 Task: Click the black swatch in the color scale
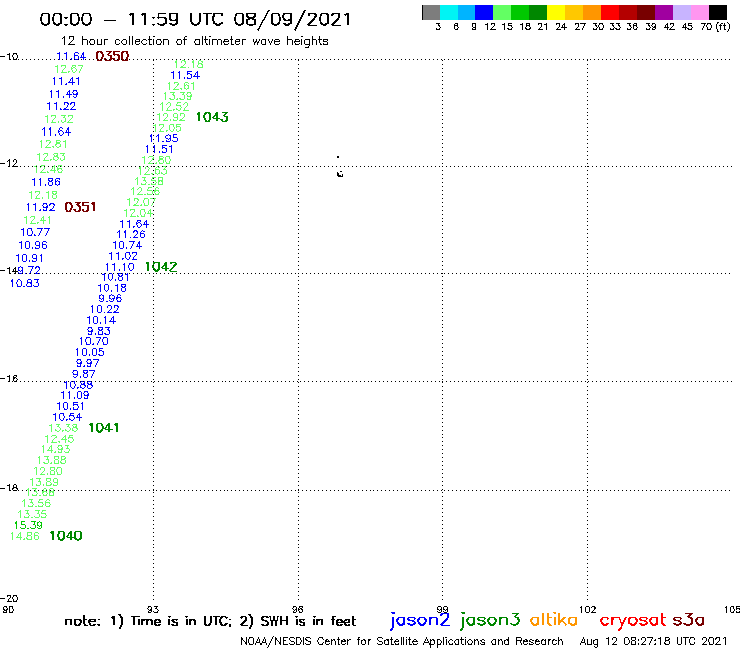tap(717, 12)
